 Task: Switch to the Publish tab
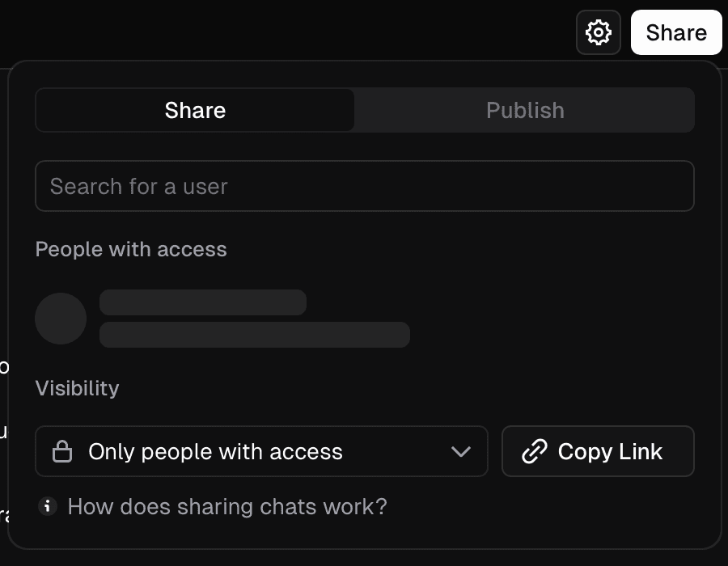(x=525, y=110)
